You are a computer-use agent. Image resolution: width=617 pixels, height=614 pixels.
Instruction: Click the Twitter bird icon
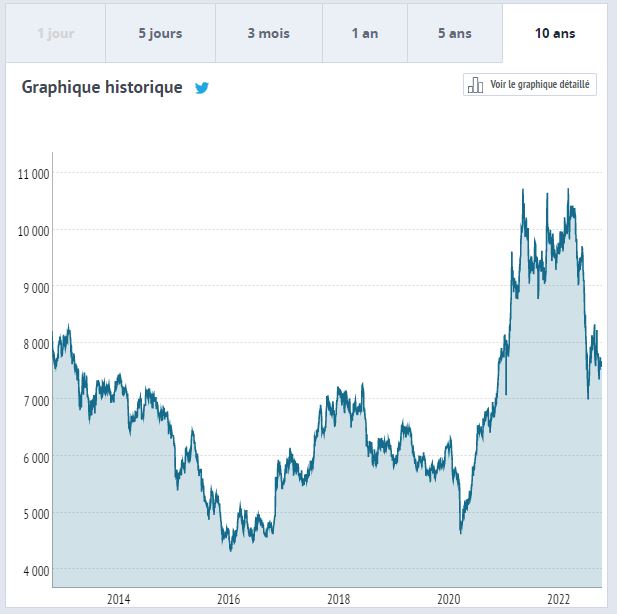click(202, 88)
